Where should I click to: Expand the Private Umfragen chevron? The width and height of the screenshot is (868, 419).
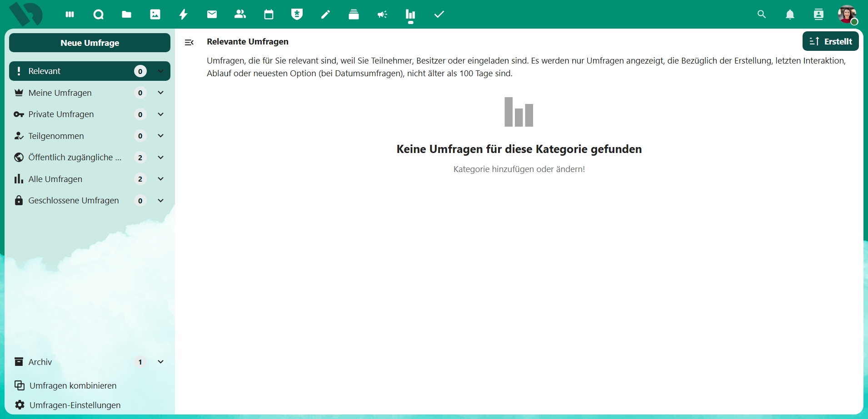coord(160,114)
